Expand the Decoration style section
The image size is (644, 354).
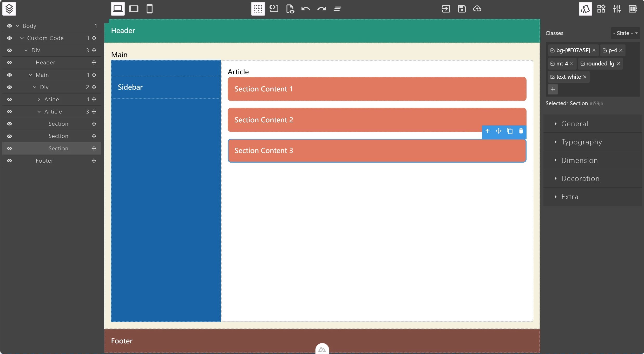[x=593, y=178]
